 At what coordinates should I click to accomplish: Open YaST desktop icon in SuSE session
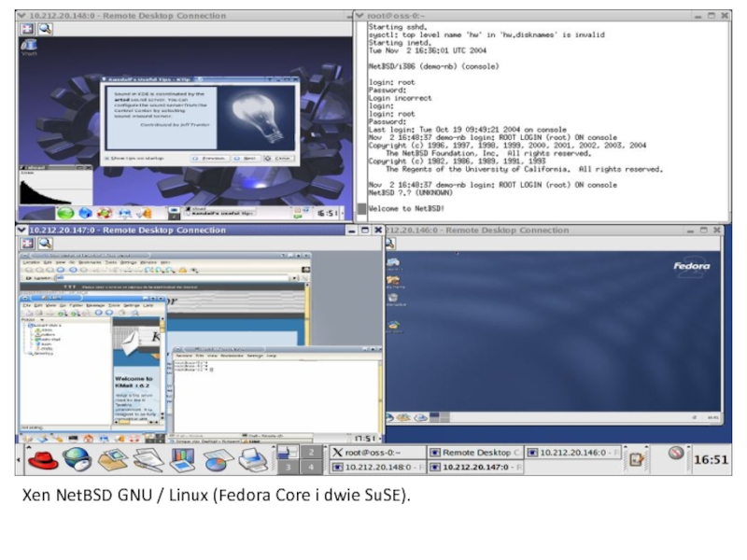tap(29, 46)
